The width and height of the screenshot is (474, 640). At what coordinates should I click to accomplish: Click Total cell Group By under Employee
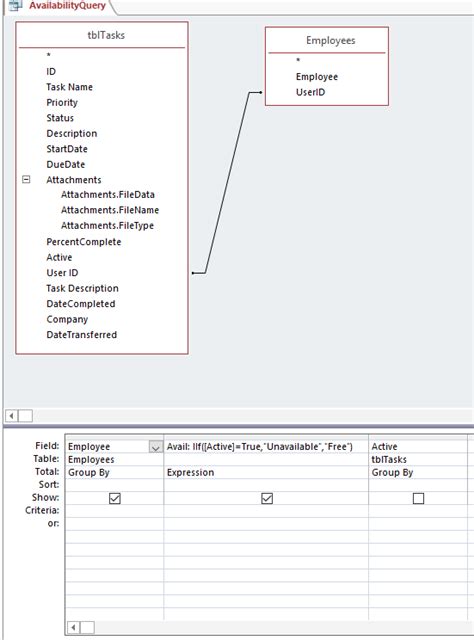(x=114, y=473)
